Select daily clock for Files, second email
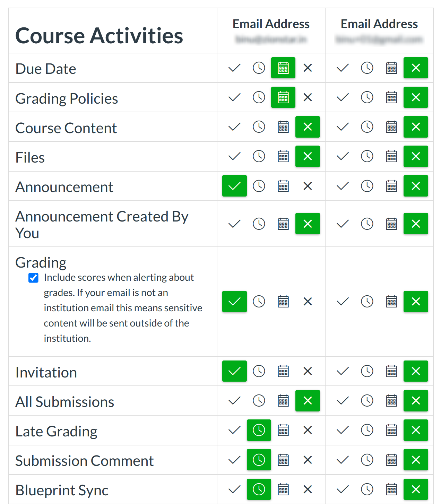The height and width of the screenshot is (504, 441). [x=367, y=156]
